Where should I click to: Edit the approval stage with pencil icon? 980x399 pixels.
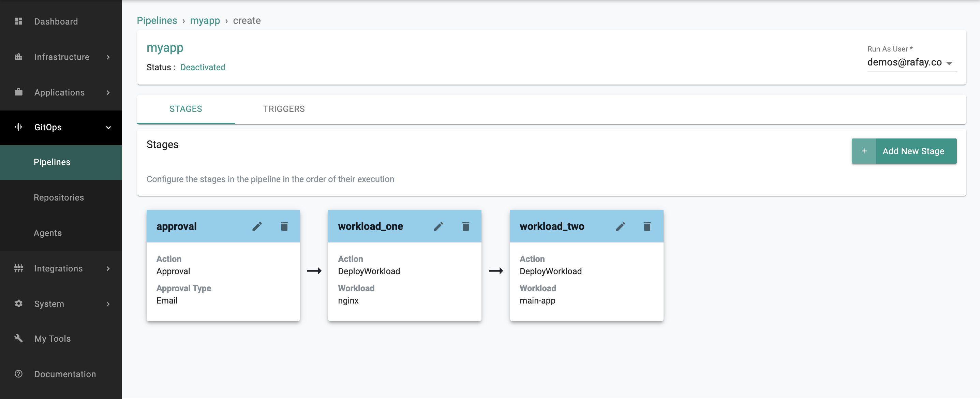pos(257,226)
